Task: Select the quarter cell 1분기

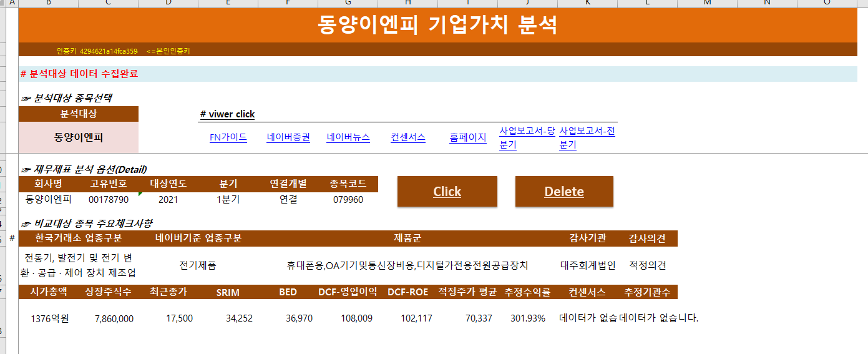Action: (228, 200)
